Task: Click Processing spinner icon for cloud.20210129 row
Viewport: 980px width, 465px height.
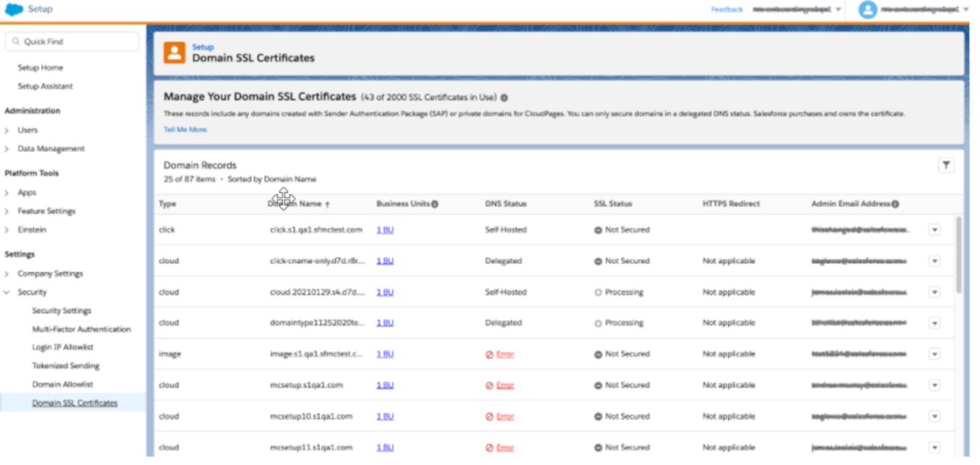Action: click(598, 292)
